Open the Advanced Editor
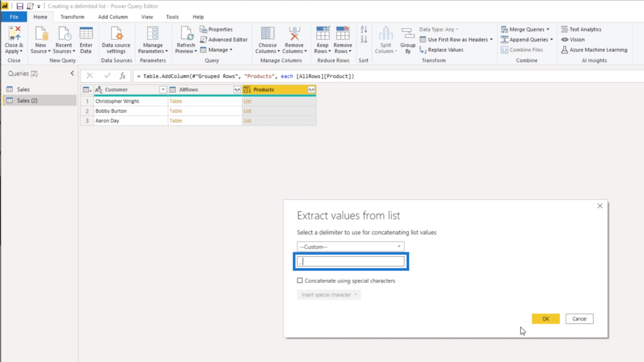644x362 pixels. (x=224, y=39)
